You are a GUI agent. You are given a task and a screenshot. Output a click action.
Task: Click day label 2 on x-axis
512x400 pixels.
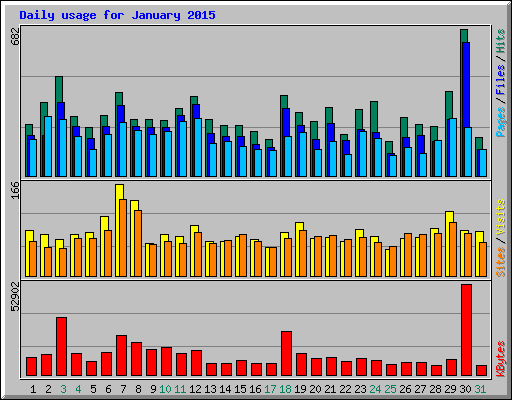pos(48,389)
